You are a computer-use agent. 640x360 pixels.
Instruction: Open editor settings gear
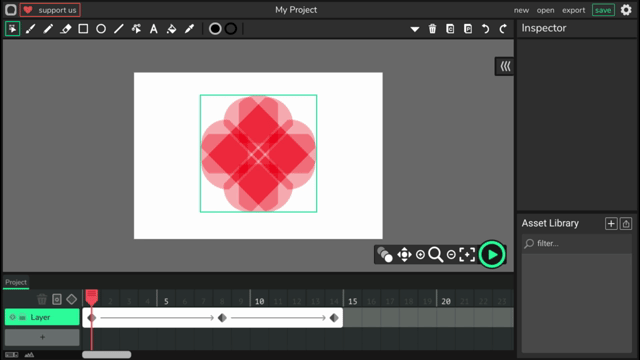pyautogui.click(x=626, y=10)
